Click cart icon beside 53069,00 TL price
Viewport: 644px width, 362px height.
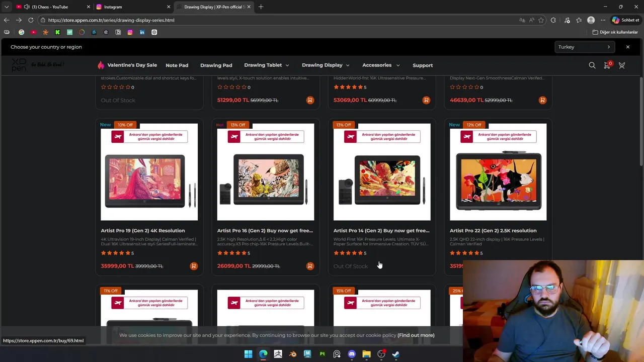pyautogui.click(x=426, y=100)
